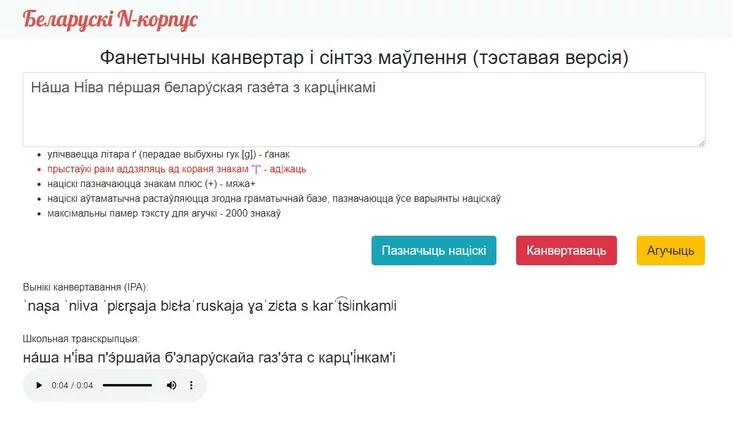Click the hint about letter ґ usage
732x424 pixels.
point(169,154)
